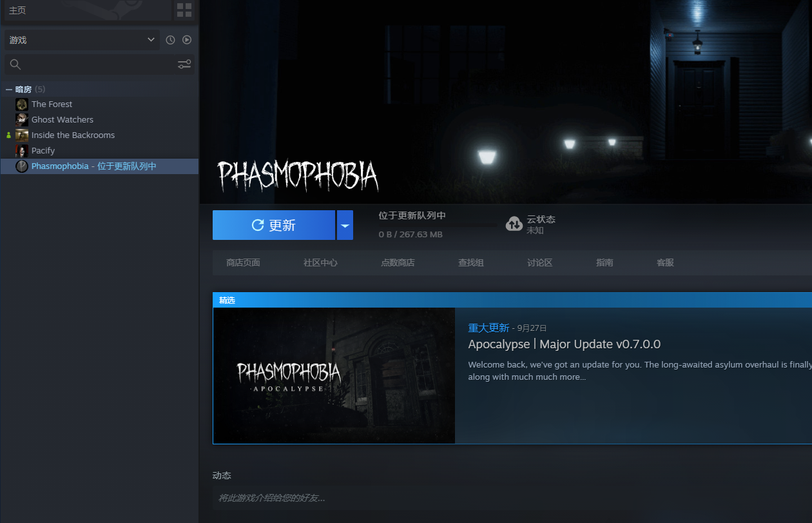Click friend-online indicator beside Inside the Backrooms

[x=8, y=135]
